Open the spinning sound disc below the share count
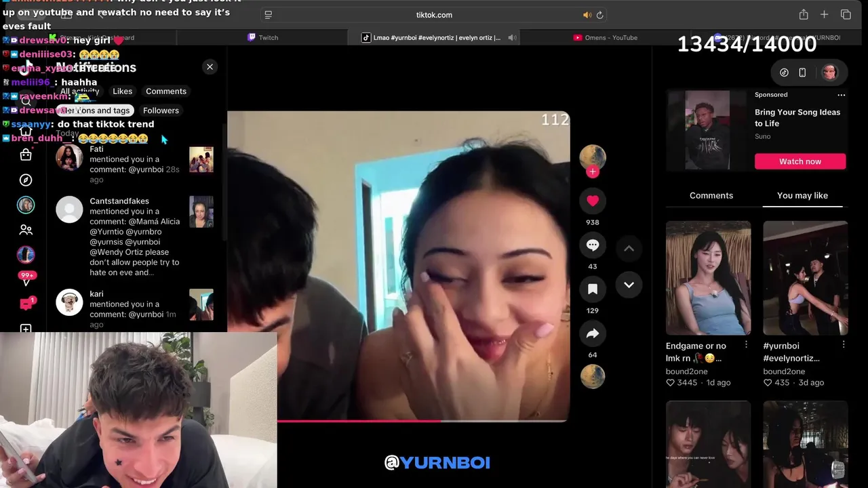This screenshot has width=868, height=488. (x=593, y=376)
